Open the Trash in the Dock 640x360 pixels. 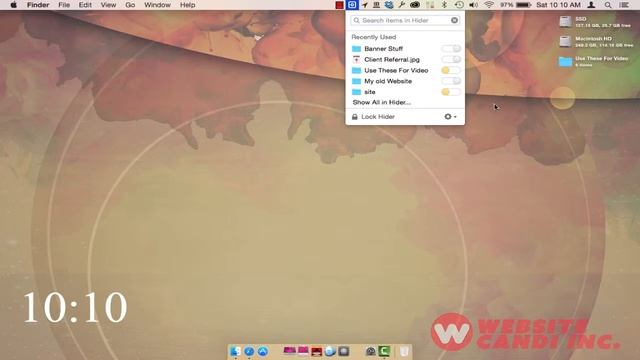pos(404,351)
